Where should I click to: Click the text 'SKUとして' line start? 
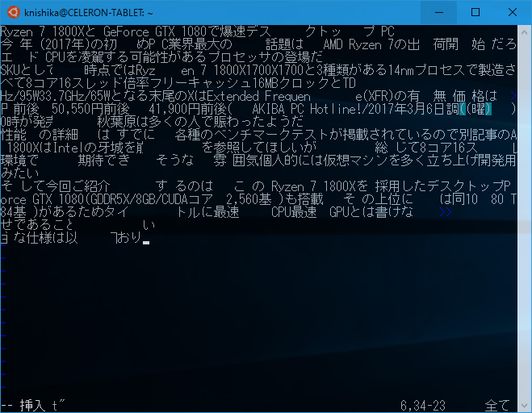(27, 70)
